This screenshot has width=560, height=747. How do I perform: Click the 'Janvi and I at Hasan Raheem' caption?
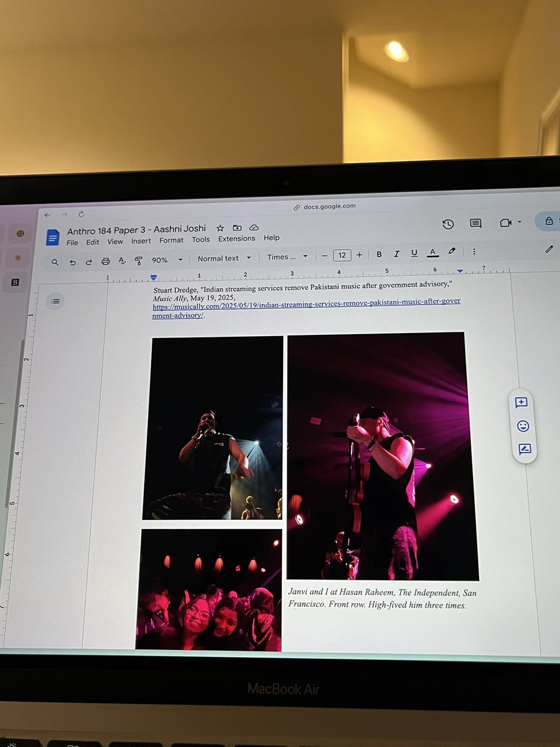click(x=381, y=598)
